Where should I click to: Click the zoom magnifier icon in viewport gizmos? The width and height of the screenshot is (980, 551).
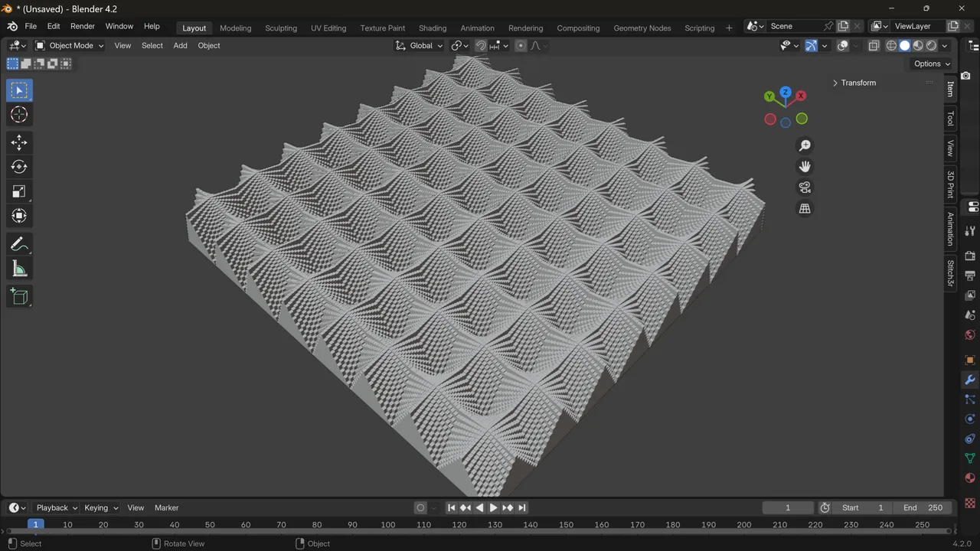pyautogui.click(x=805, y=145)
